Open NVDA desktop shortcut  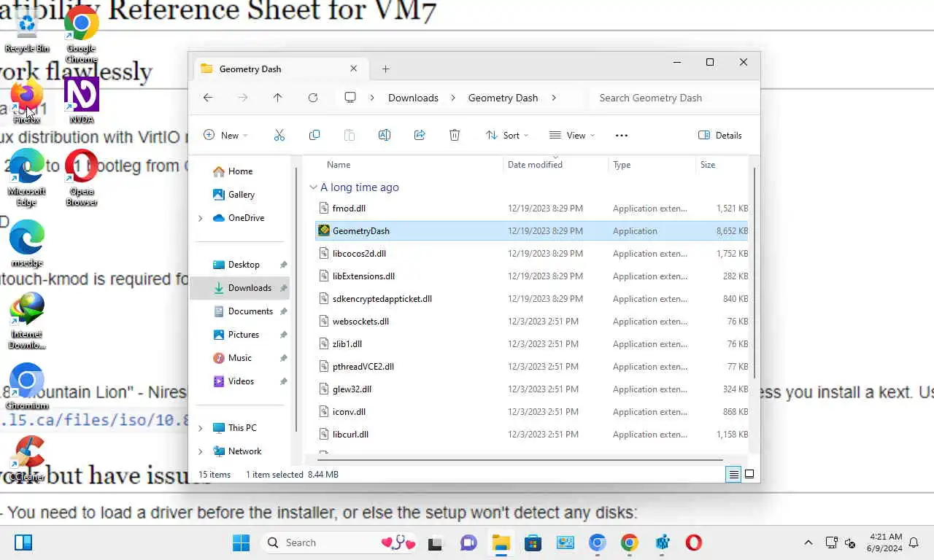(x=82, y=100)
